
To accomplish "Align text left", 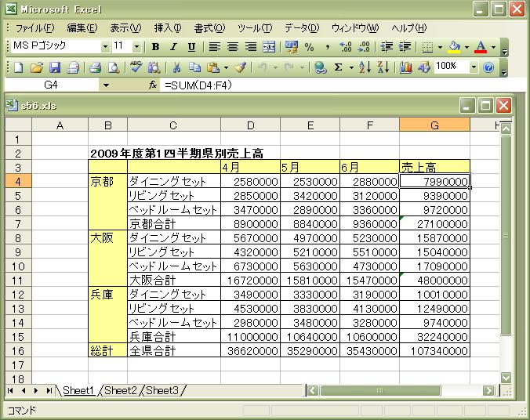I will 215,47.
